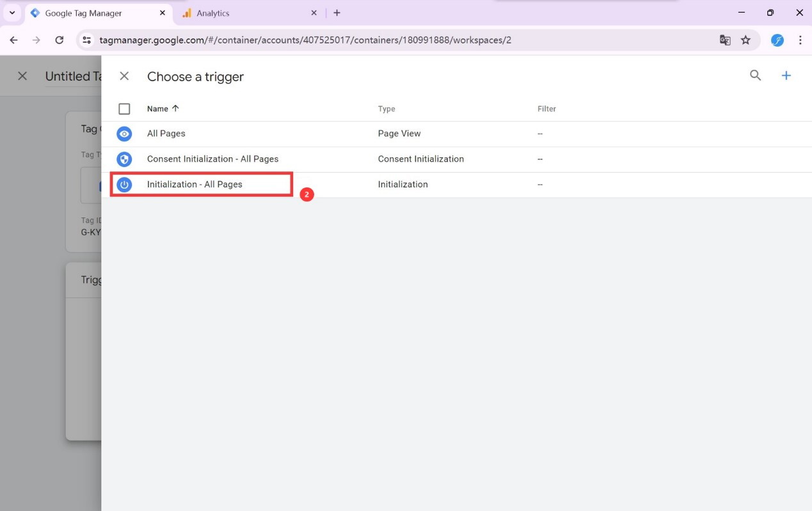
Task: View site information icon in address bar
Action: click(88, 40)
